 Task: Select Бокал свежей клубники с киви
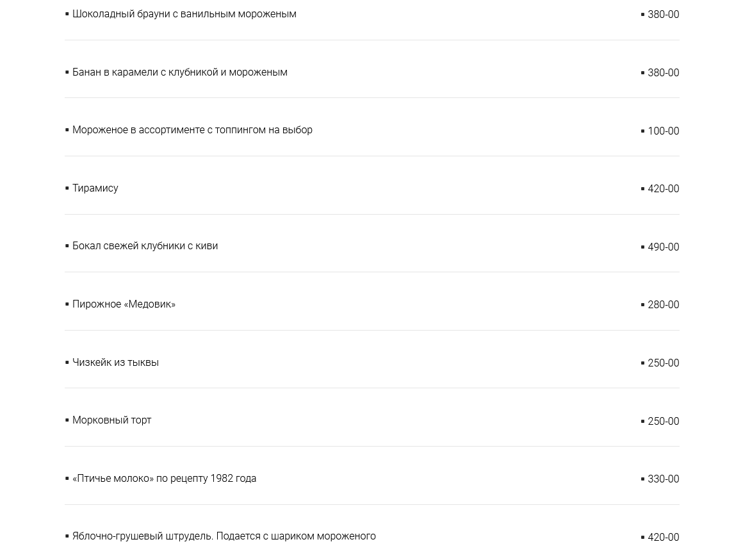point(145,246)
